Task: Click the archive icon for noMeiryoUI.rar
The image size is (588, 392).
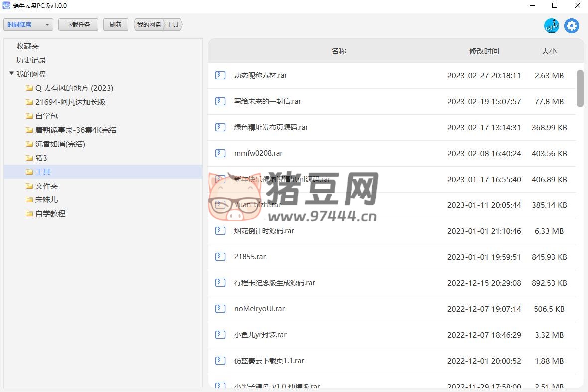Action: click(x=220, y=309)
